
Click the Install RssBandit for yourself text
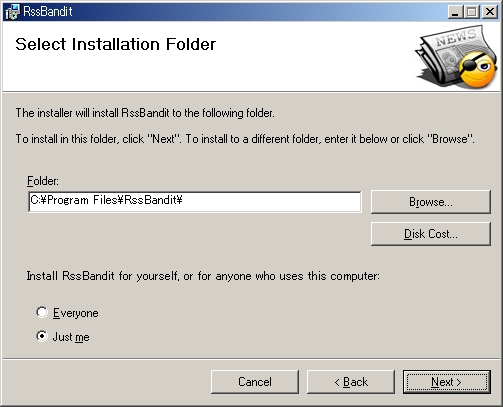pyautogui.click(x=203, y=276)
